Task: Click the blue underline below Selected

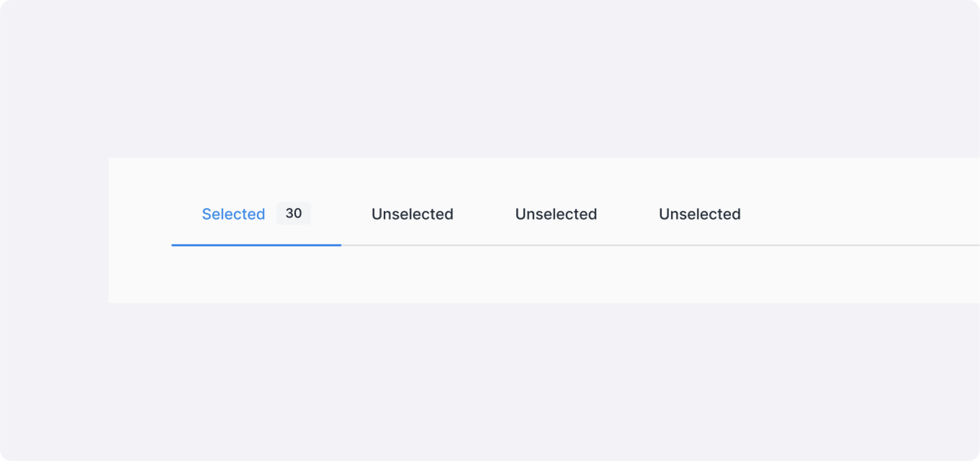Action: click(256, 245)
